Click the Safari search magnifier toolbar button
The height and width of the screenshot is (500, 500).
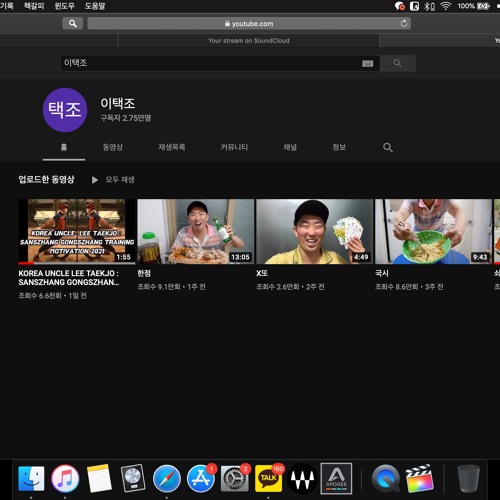[73, 23]
